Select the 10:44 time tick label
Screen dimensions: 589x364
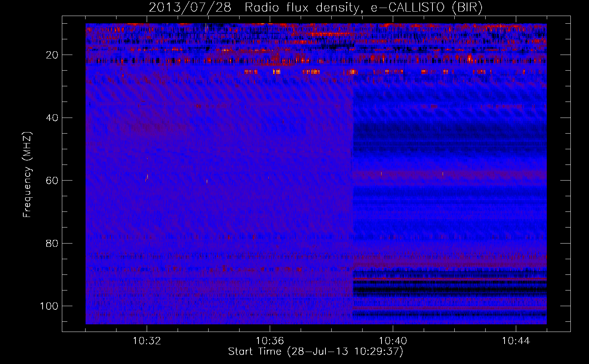516,341
